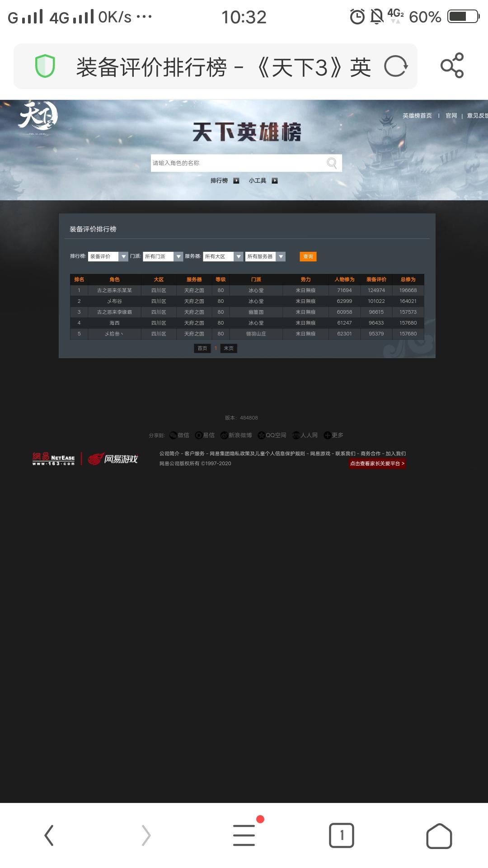Open character 古之恶来乐某某
Screen dimensions: 488x868
coord(114,290)
